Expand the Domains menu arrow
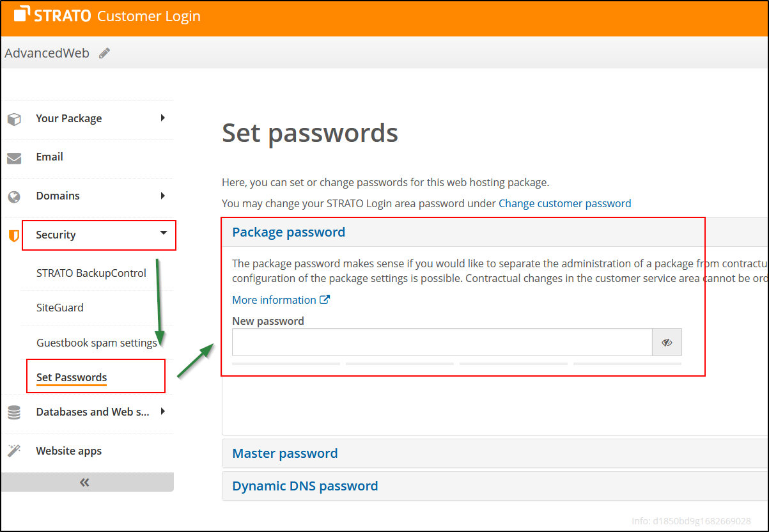This screenshot has height=532, width=769. [164, 196]
